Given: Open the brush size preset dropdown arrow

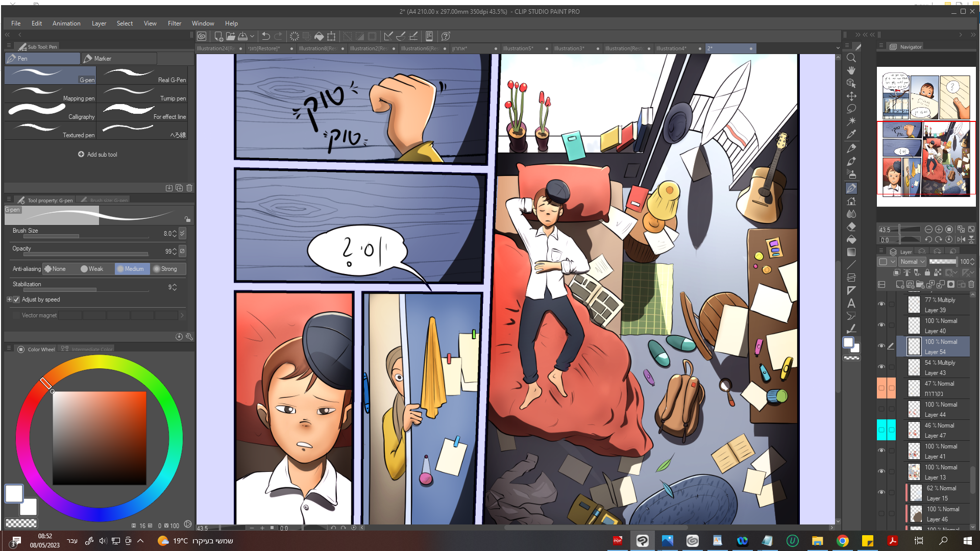Looking at the screenshot, I should coord(182,233).
